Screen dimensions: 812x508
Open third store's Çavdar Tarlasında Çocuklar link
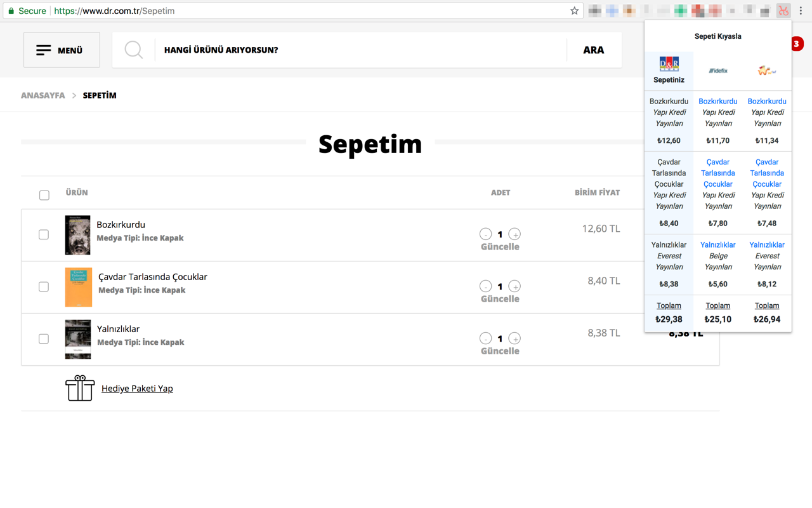click(x=767, y=173)
